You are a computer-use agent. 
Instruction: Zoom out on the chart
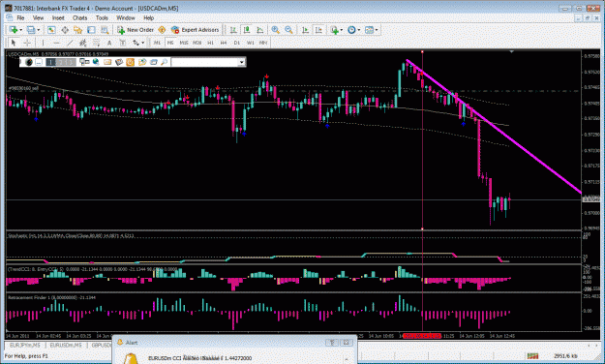[288, 30]
